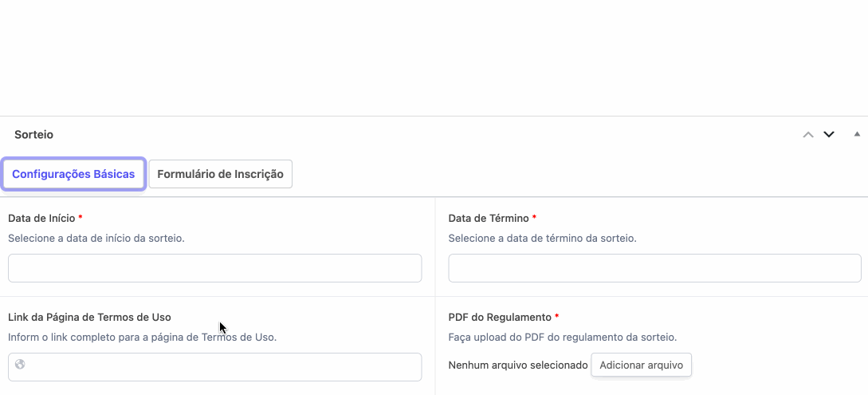This screenshot has width=868, height=395.
Task: Click the globe icon in the link field
Action: [20, 365]
